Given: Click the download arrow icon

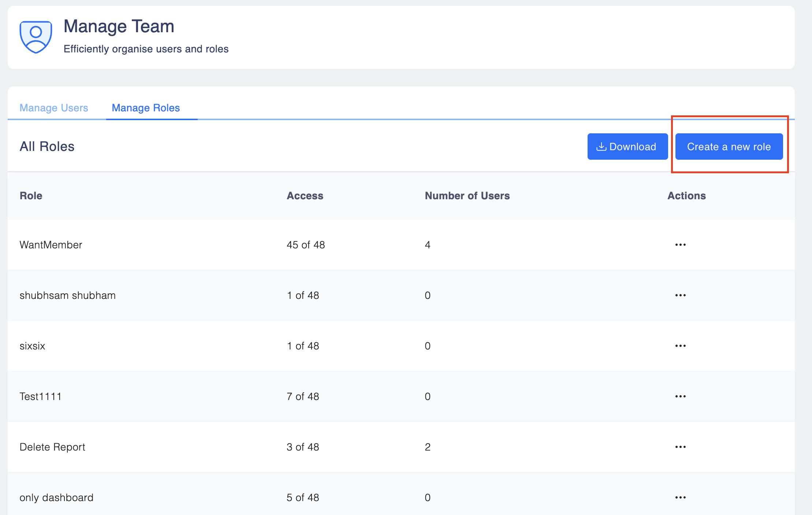Looking at the screenshot, I should tap(601, 147).
